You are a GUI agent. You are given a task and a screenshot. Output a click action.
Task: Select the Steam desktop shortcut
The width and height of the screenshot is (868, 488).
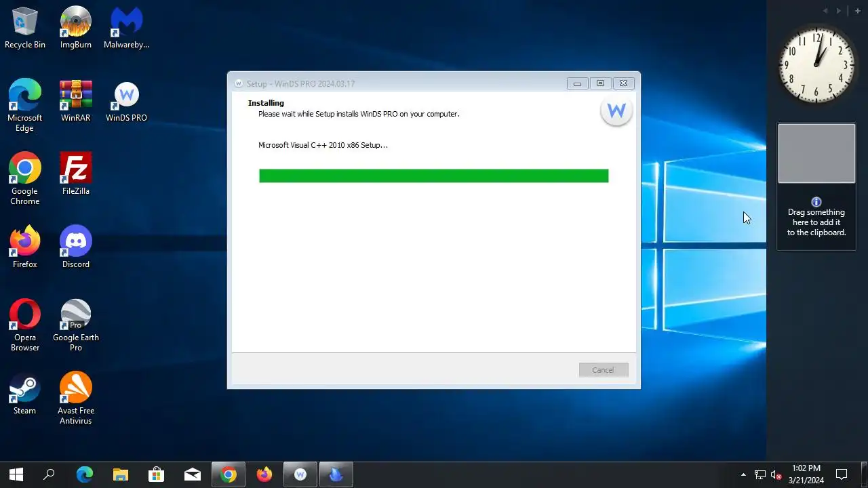[24, 394]
